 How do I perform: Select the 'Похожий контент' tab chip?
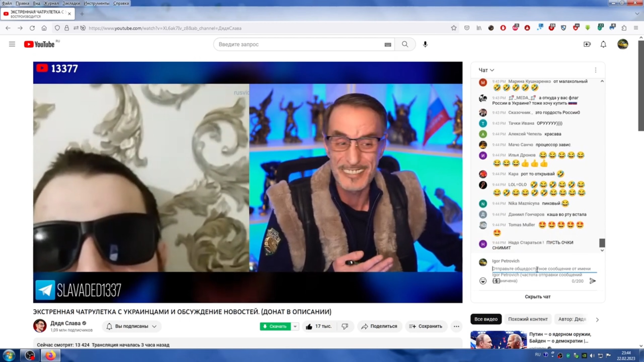click(528, 319)
